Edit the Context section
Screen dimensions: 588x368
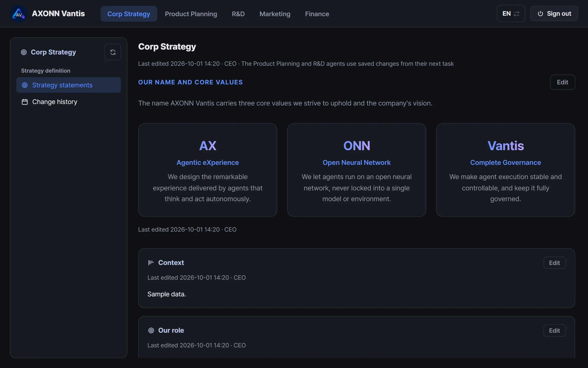click(x=554, y=263)
